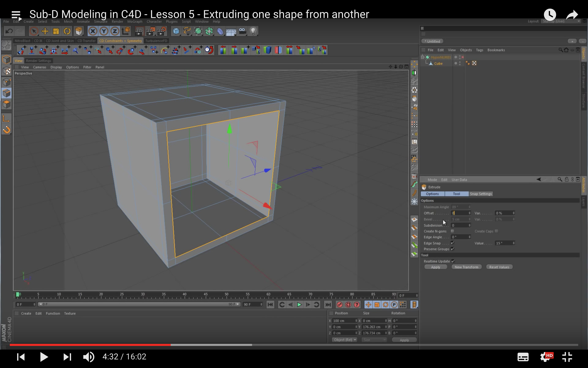This screenshot has width=588, height=368.
Task: Open the viewport Cameras menu
Action: [40, 67]
